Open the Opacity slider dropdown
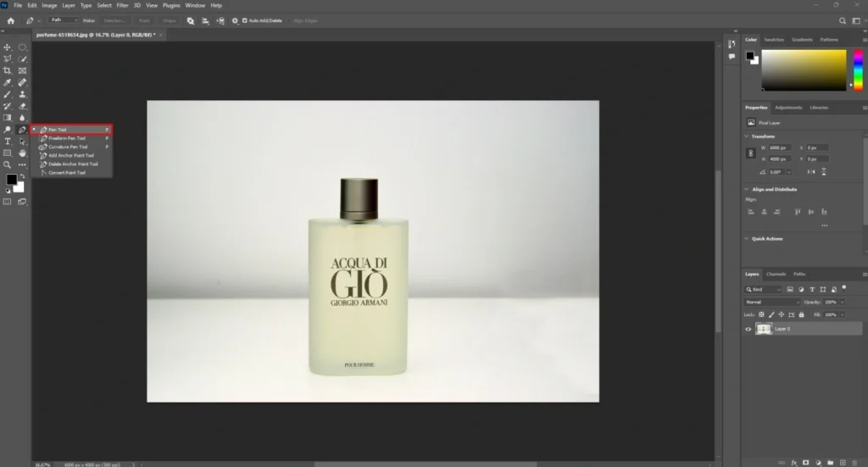 [842, 302]
